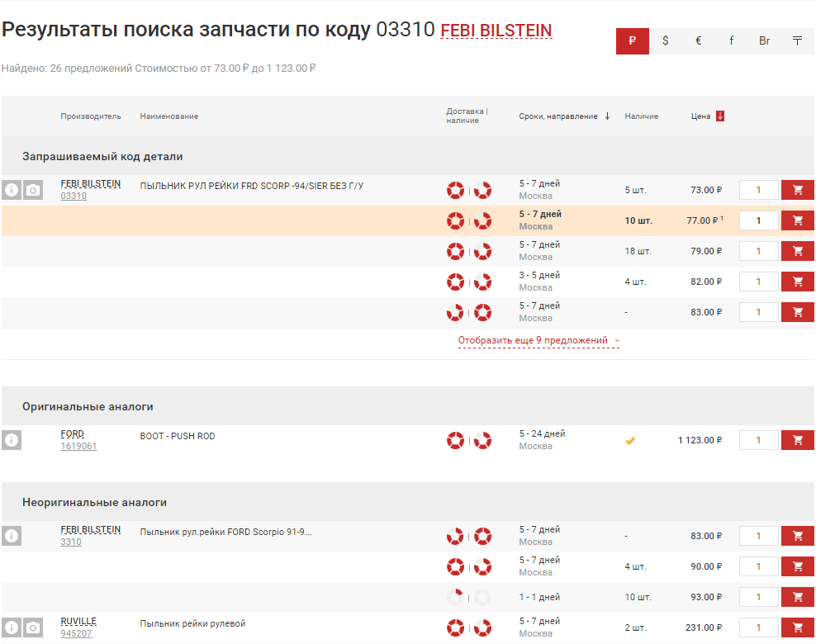Click part name BOOT - PUSH ROD
816x644 pixels.
point(178,436)
